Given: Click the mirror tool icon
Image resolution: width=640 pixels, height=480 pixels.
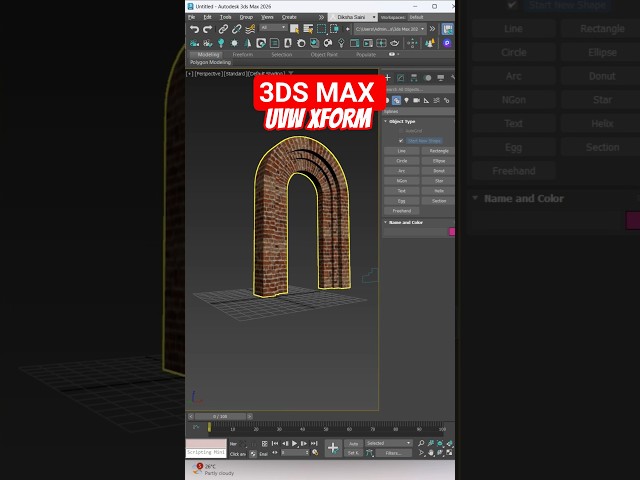Looking at the screenshot, I should [x=247, y=43].
